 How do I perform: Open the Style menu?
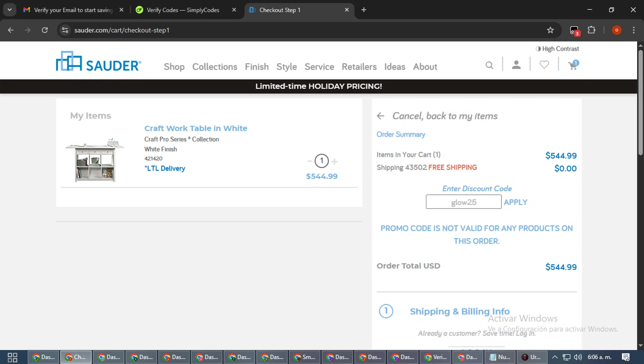point(287,67)
